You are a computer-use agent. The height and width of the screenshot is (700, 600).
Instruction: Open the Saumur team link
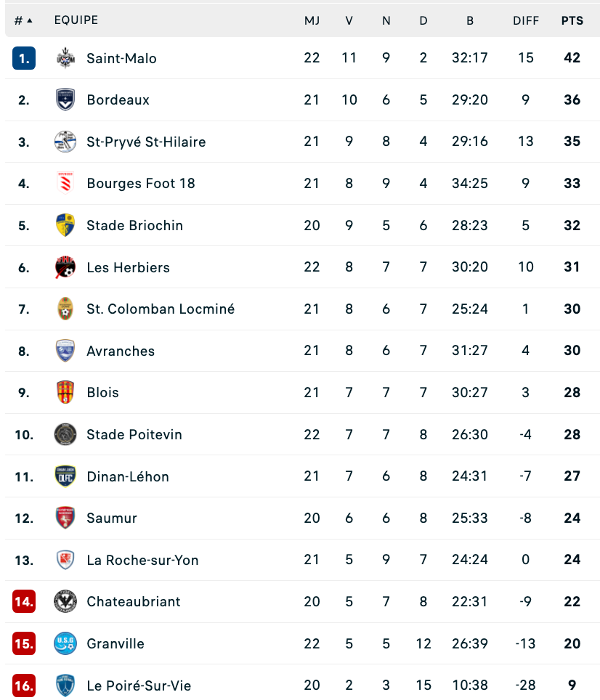click(112, 518)
